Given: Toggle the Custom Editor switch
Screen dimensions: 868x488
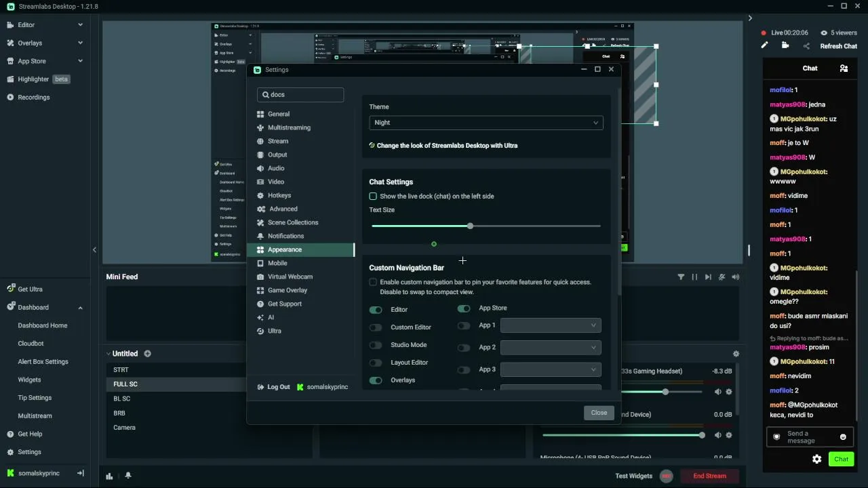Looking at the screenshot, I should click(x=376, y=327).
